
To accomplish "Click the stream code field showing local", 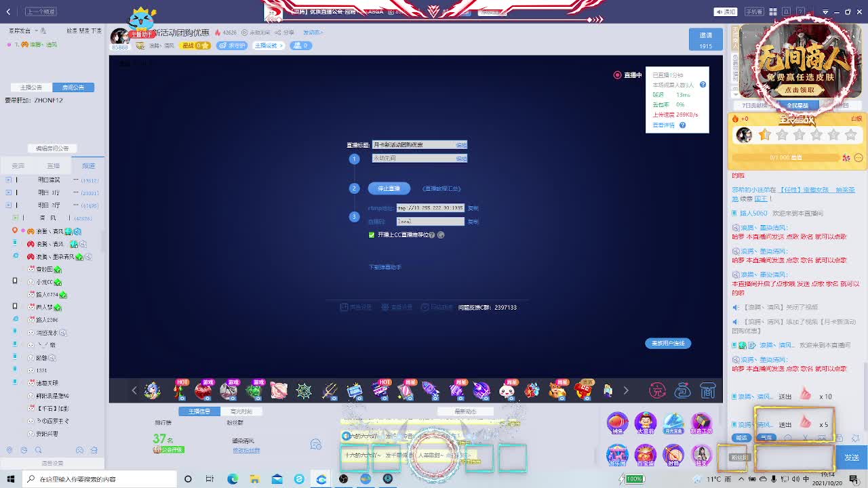I will [431, 222].
